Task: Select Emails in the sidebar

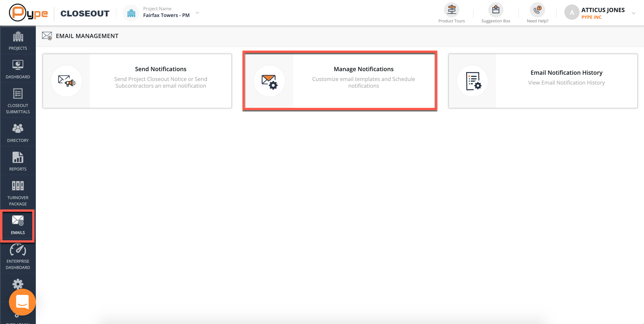Action: click(x=18, y=225)
